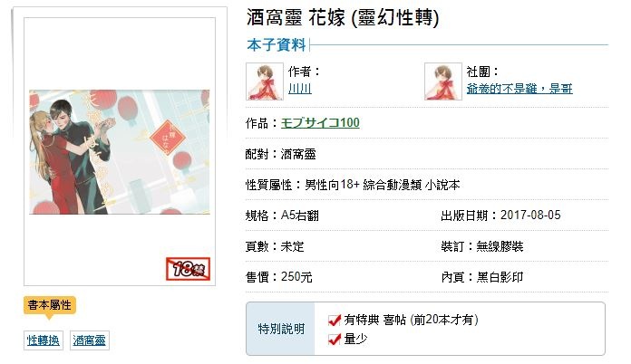
Task: Click the book cover image
Action: coord(120,152)
